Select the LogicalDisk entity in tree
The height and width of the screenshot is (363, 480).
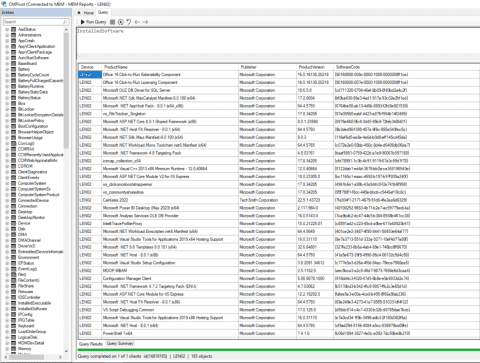pyautogui.click(x=28, y=337)
